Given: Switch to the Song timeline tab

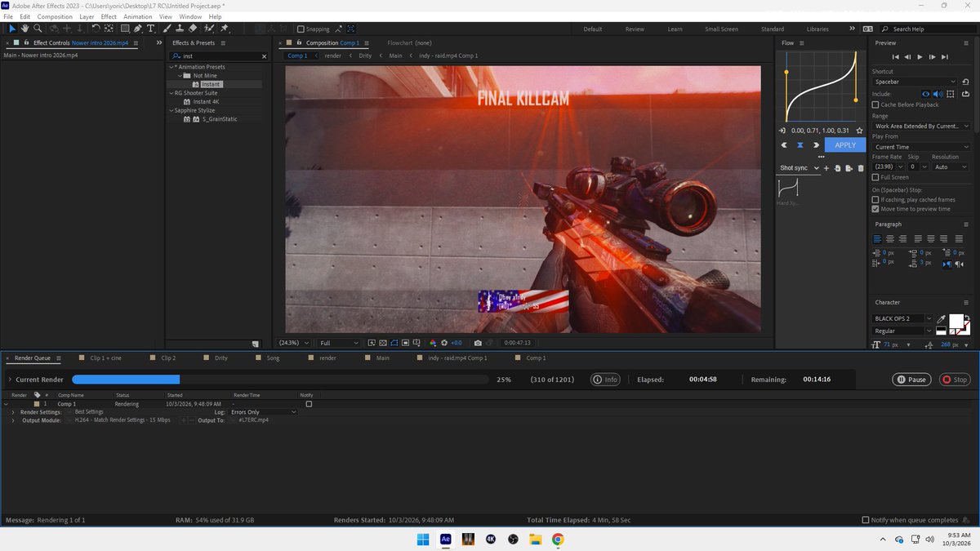Looking at the screenshot, I should coord(273,358).
